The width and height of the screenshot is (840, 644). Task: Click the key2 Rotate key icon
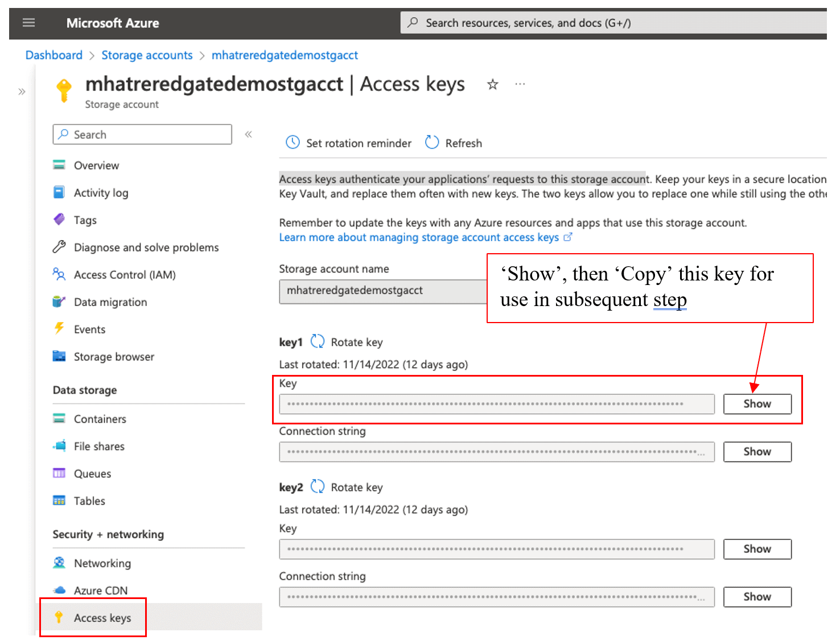pyautogui.click(x=317, y=487)
